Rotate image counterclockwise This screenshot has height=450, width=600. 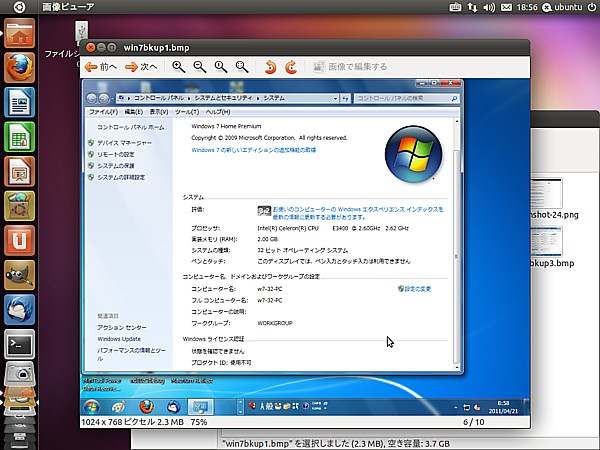coord(270,67)
